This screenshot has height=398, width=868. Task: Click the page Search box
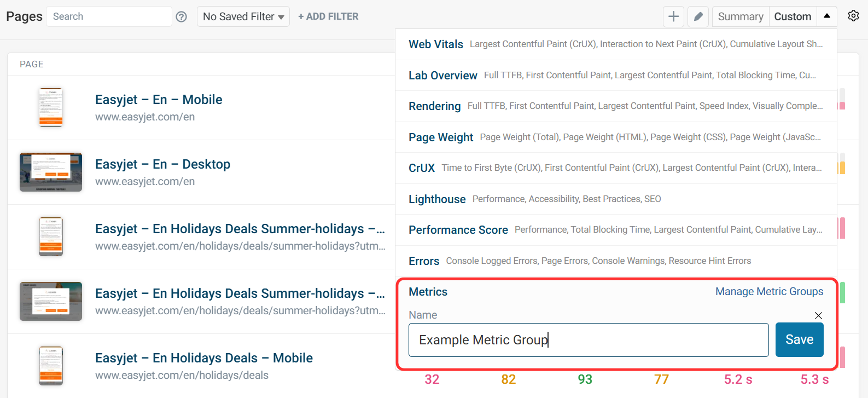109,16
